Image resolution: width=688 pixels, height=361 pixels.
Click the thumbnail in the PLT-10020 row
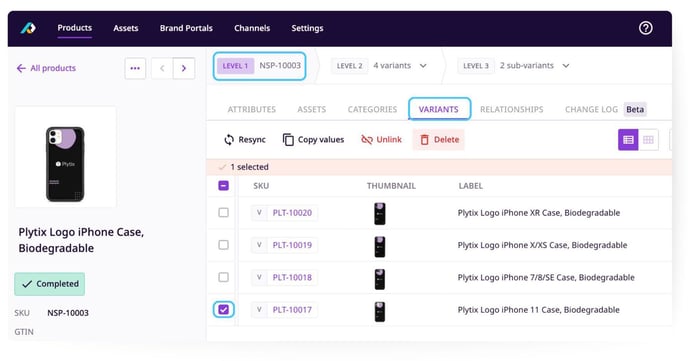pos(380,214)
